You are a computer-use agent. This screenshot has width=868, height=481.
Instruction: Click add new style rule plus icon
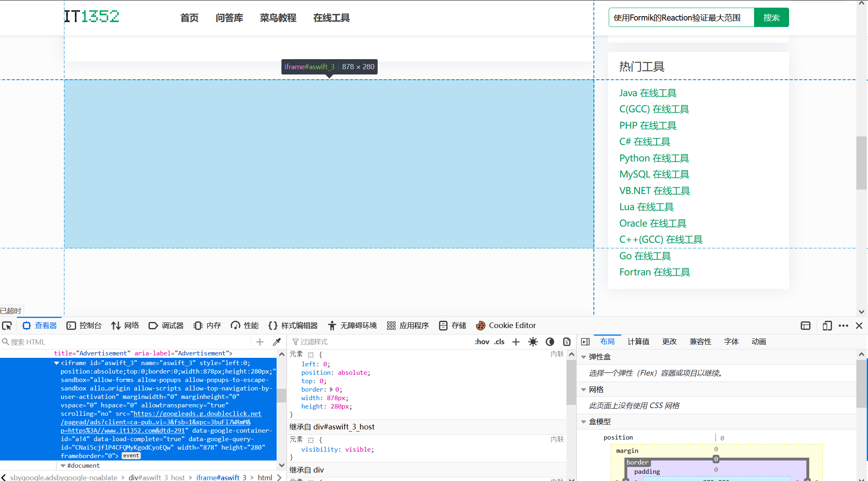pyautogui.click(x=516, y=342)
